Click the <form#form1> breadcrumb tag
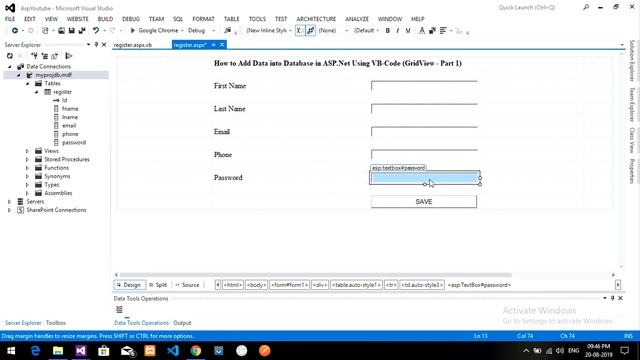The height and width of the screenshot is (360, 640). pos(289,285)
